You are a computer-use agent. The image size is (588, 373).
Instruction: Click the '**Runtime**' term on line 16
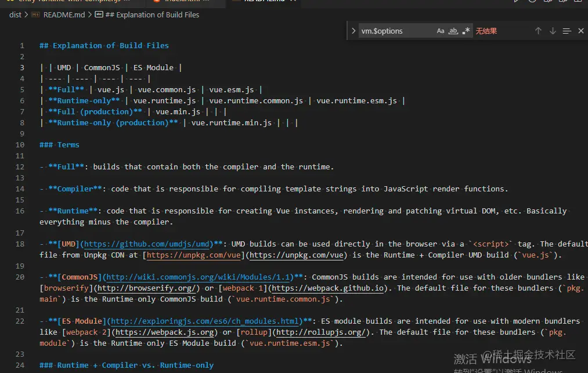pos(73,211)
